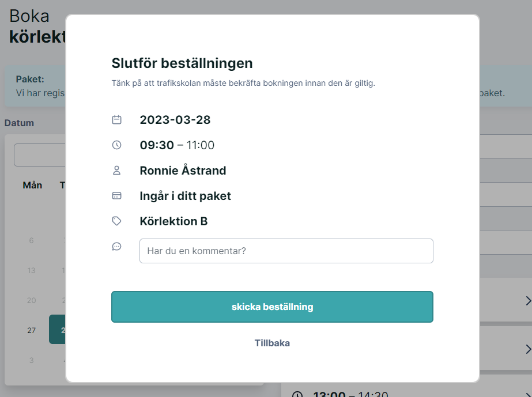Expand the second time slot chevron arrow
This screenshot has height=397, width=532.
[x=528, y=349]
